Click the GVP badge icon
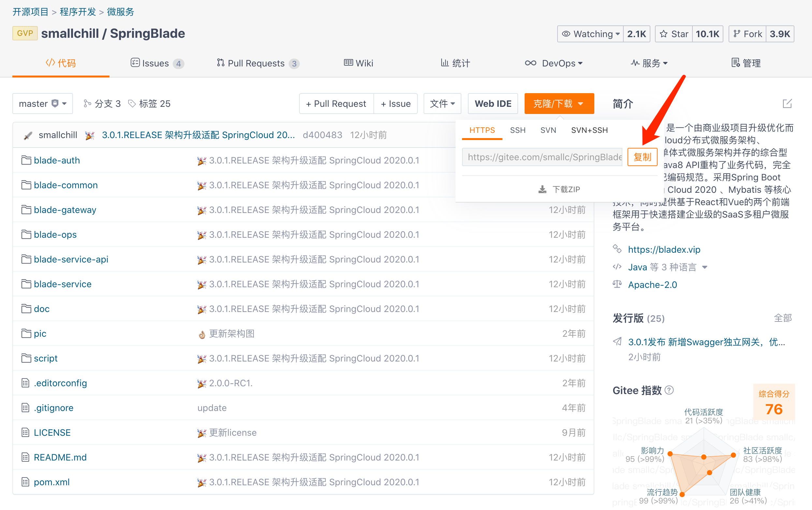 pyautogui.click(x=25, y=33)
